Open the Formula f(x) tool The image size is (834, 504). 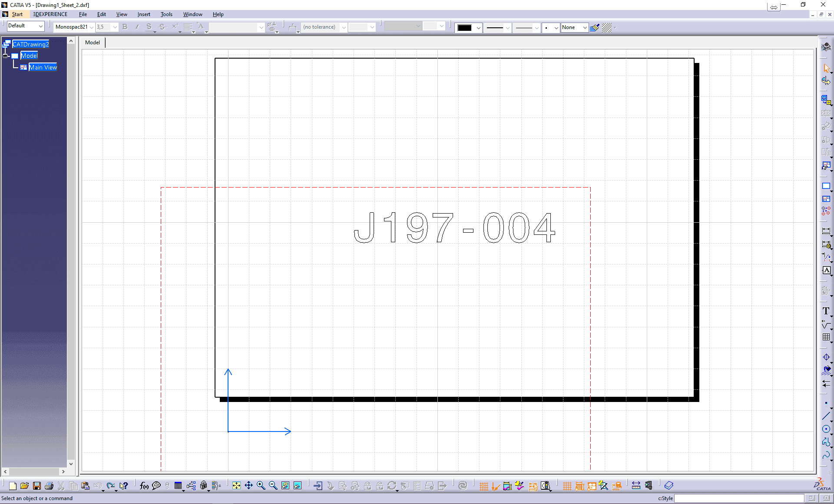144,486
